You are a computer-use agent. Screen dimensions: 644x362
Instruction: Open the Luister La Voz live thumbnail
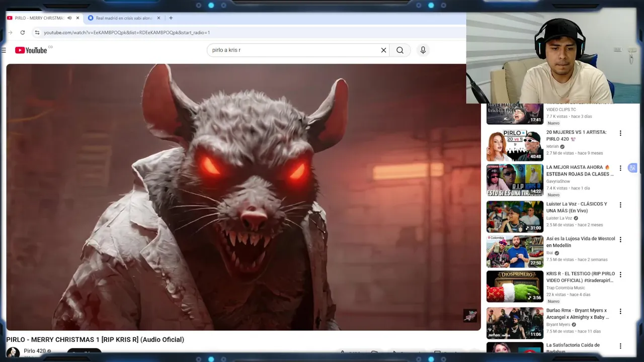(515, 217)
